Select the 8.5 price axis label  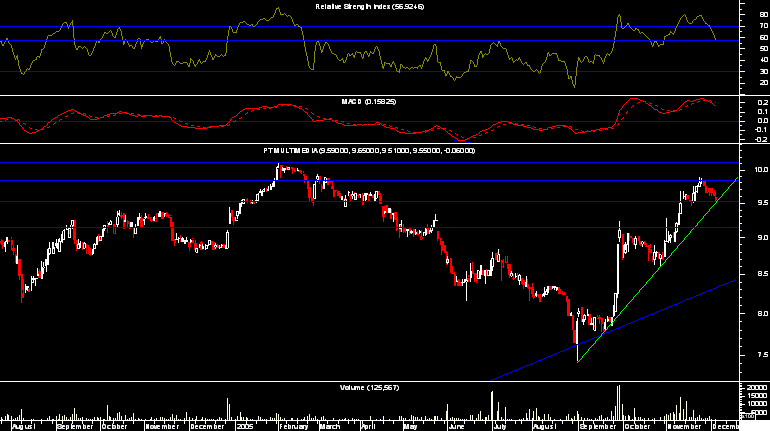(x=762, y=274)
